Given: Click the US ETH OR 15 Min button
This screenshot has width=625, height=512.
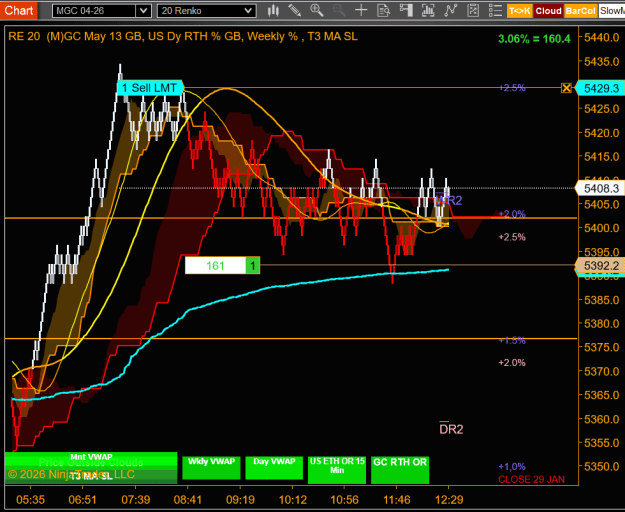Looking at the screenshot, I should pos(337,470).
